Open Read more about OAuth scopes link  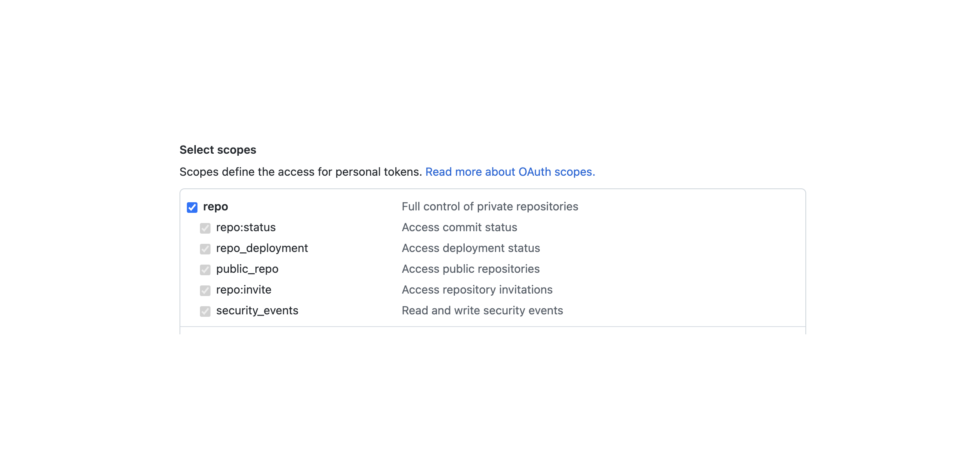pos(510,172)
